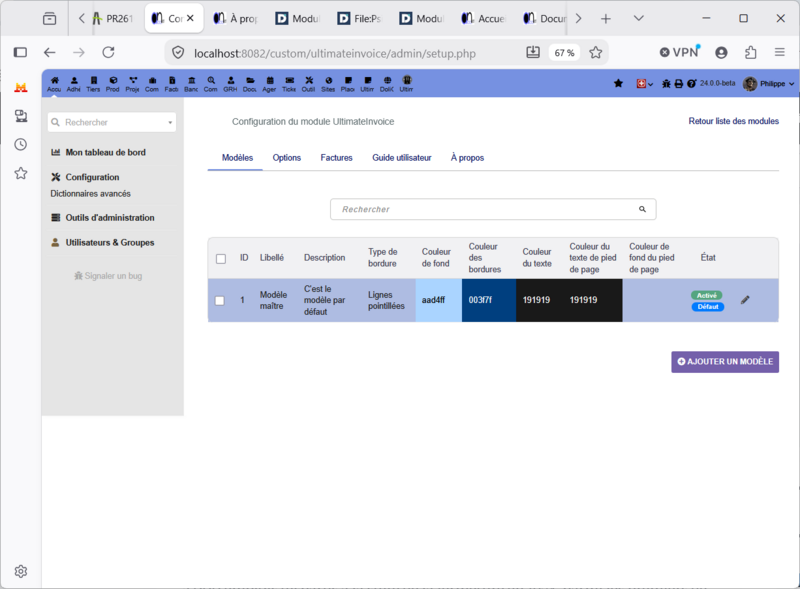Click the pencil edit icon for Modèle maître

pyautogui.click(x=745, y=300)
